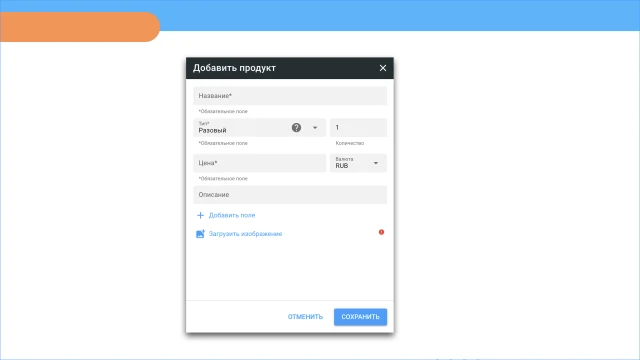
Task: Click the Описание input field
Action: 290,195
